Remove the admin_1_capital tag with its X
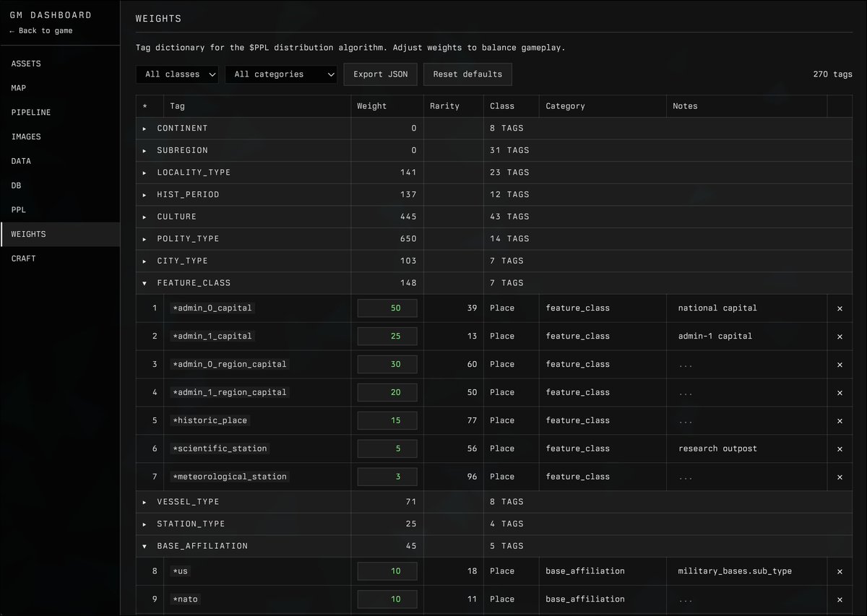This screenshot has height=616, width=867. click(840, 337)
